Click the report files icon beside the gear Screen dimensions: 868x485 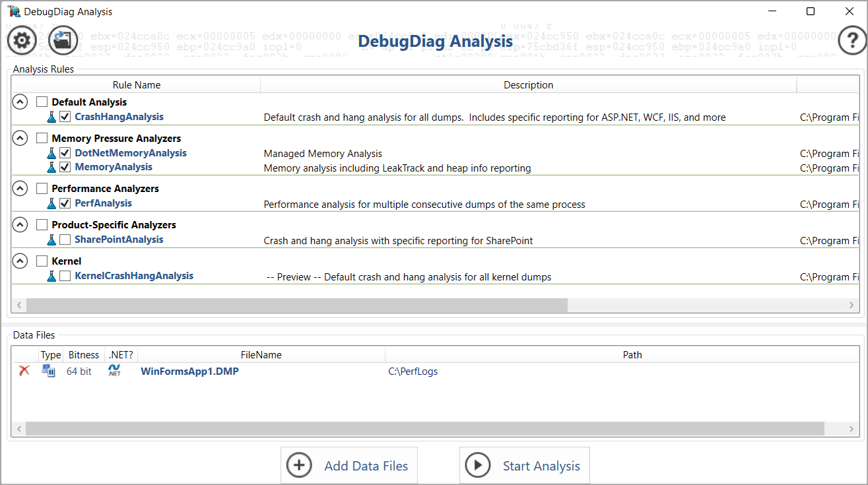tap(63, 40)
